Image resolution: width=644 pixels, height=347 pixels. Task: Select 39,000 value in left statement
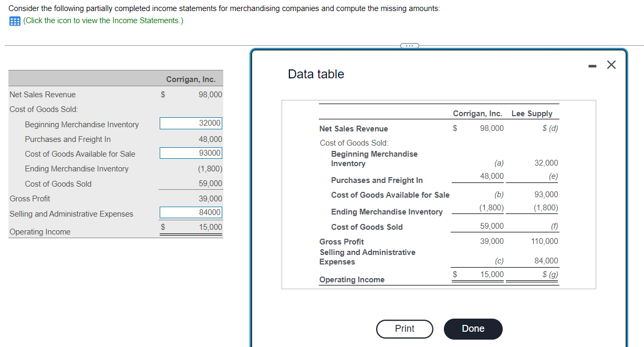tap(210, 199)
